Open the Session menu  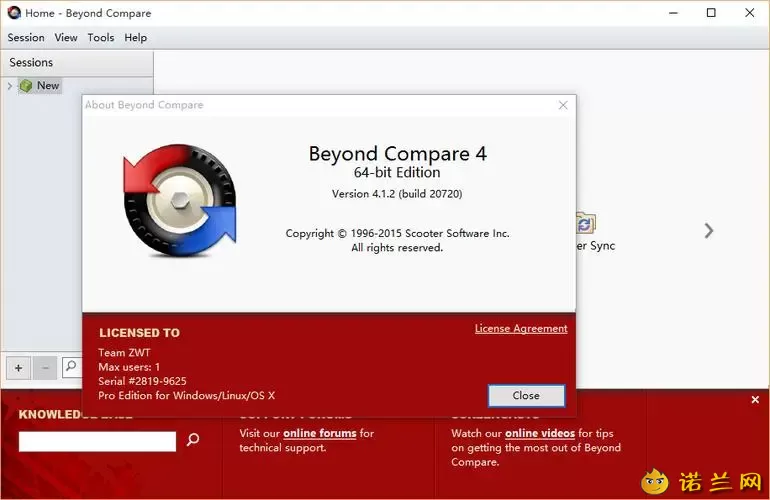[26, 38]
